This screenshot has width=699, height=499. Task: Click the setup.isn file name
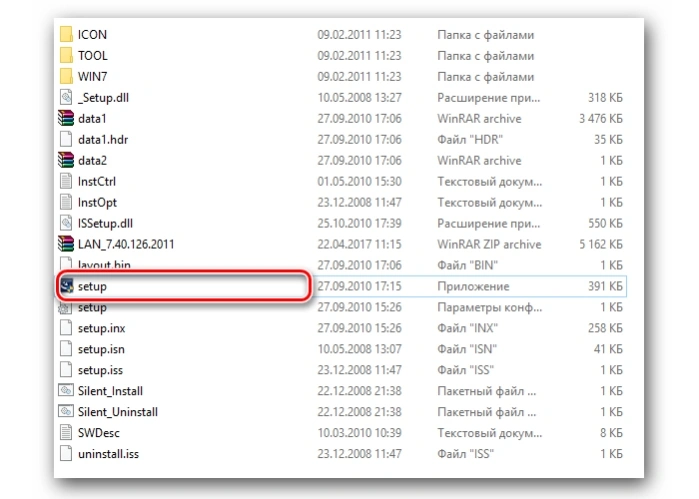tap(101, 349)
